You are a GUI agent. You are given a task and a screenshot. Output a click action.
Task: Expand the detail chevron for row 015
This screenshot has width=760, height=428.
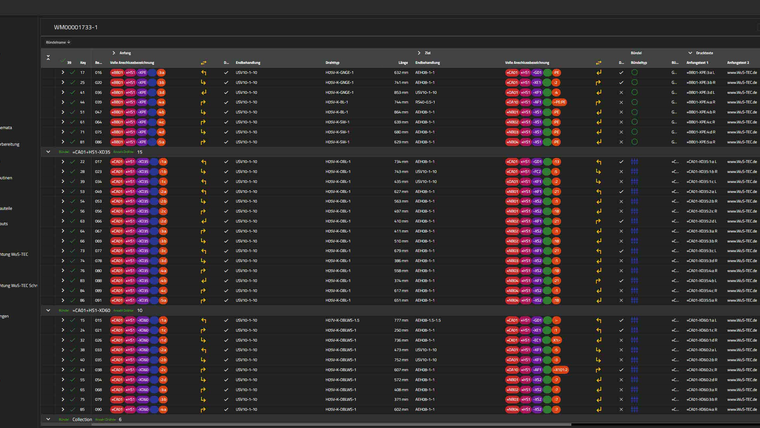pos(62,320)
